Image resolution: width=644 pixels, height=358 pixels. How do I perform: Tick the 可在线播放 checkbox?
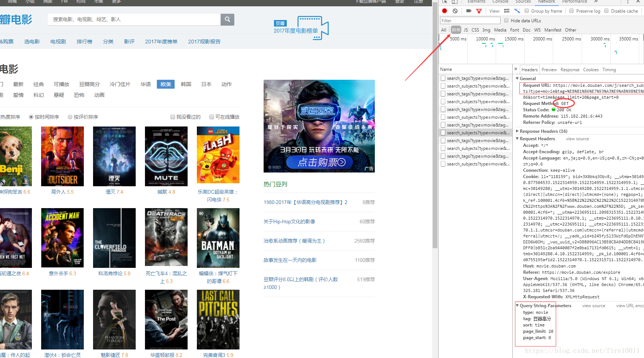click(x=212, y=117)
